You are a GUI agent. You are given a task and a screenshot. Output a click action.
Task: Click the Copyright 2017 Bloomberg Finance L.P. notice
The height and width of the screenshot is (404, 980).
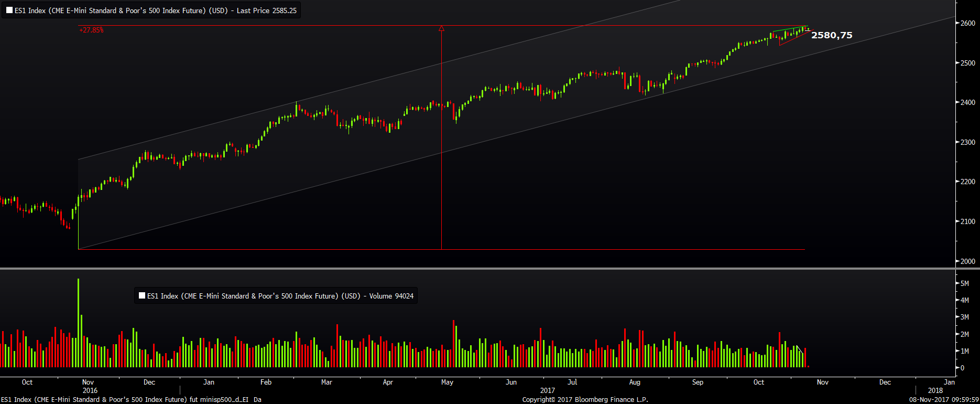pos(585,400)
